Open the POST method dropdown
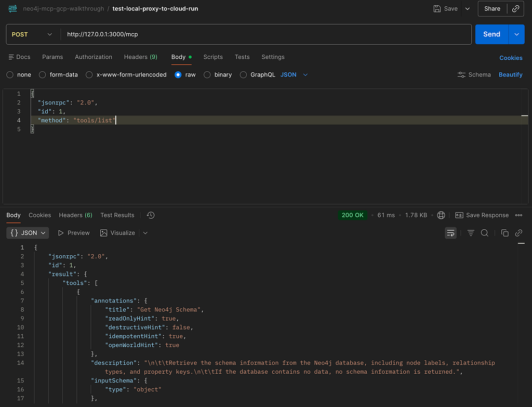The width and height of the screenshot is (532, 407). click(32, 34)
